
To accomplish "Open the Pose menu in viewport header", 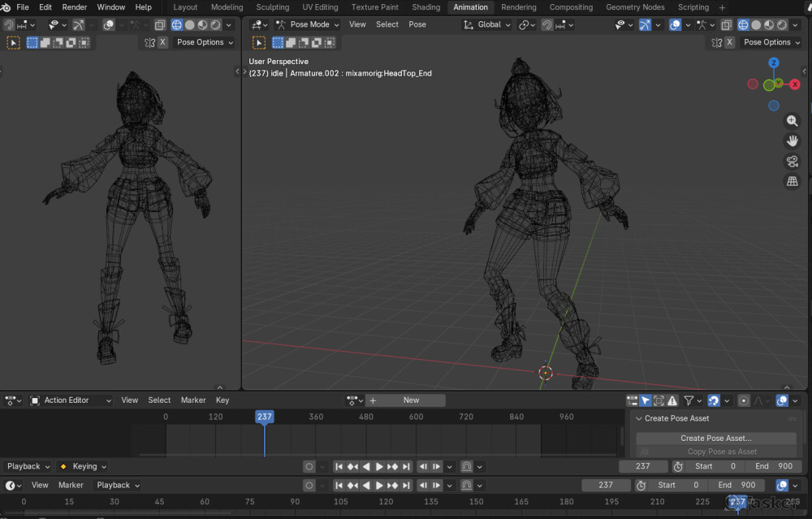I will (x=417, y=25).
